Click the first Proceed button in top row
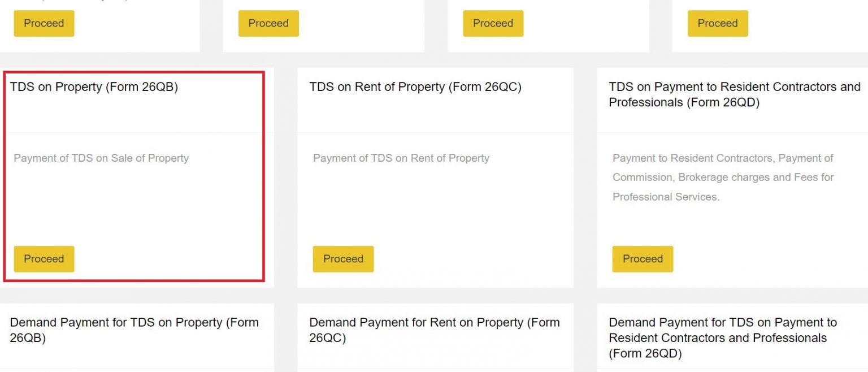Image resolution: width=868 pixels, height=372 pixels. point(44,23)
